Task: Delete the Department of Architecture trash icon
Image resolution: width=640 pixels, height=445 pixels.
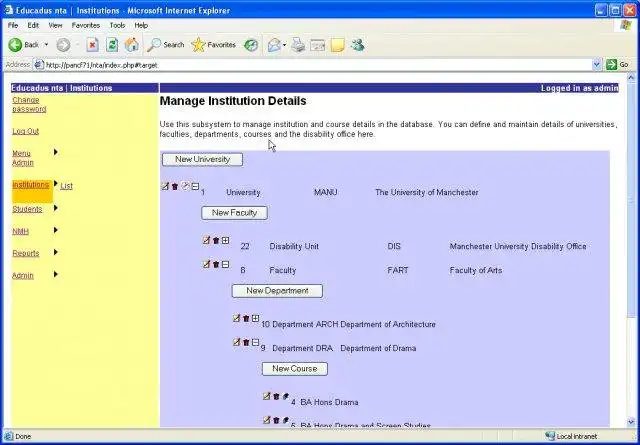Action: pos(246,318)
